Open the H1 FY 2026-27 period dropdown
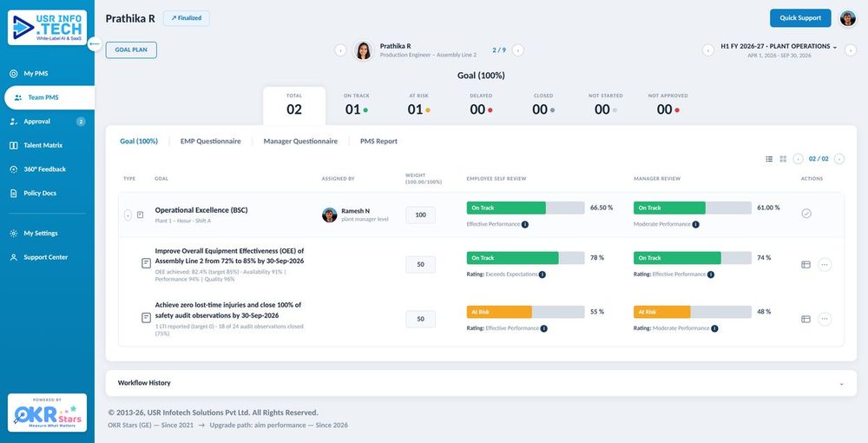 (779, 47)
